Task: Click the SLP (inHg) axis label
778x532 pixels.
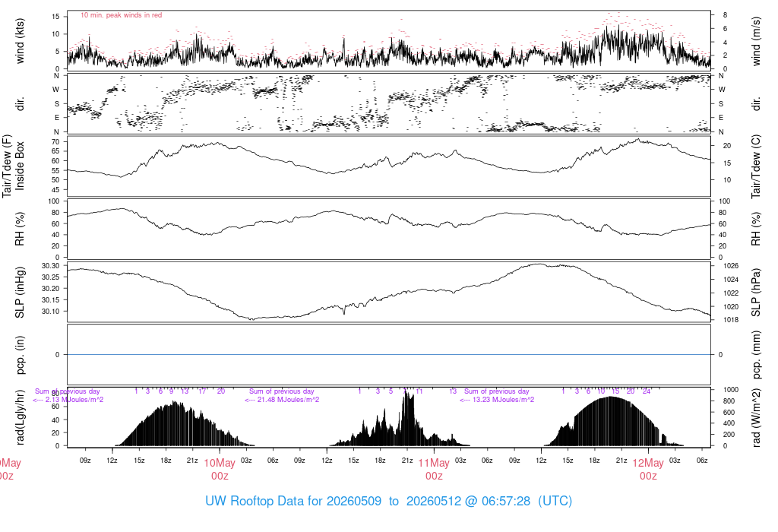Action: tap(20, 293)
